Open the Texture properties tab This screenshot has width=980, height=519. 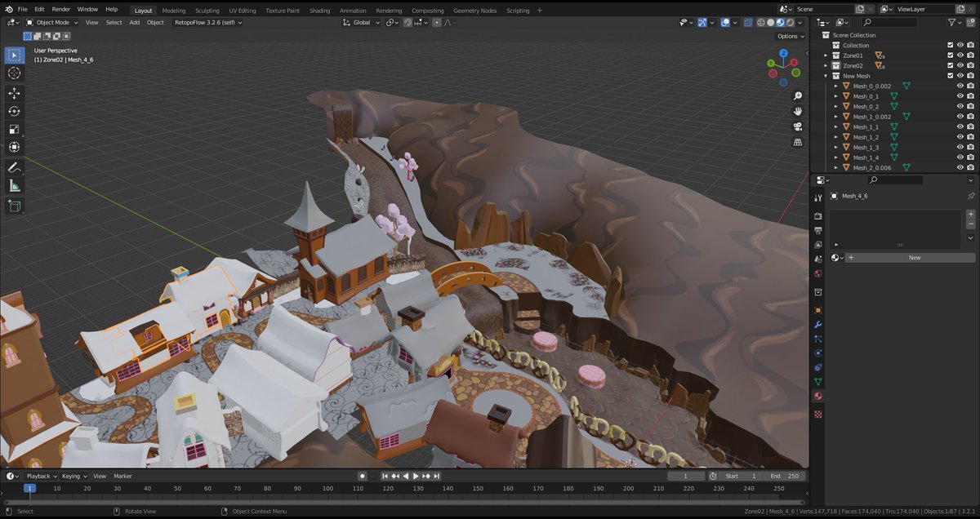(818, 414)
